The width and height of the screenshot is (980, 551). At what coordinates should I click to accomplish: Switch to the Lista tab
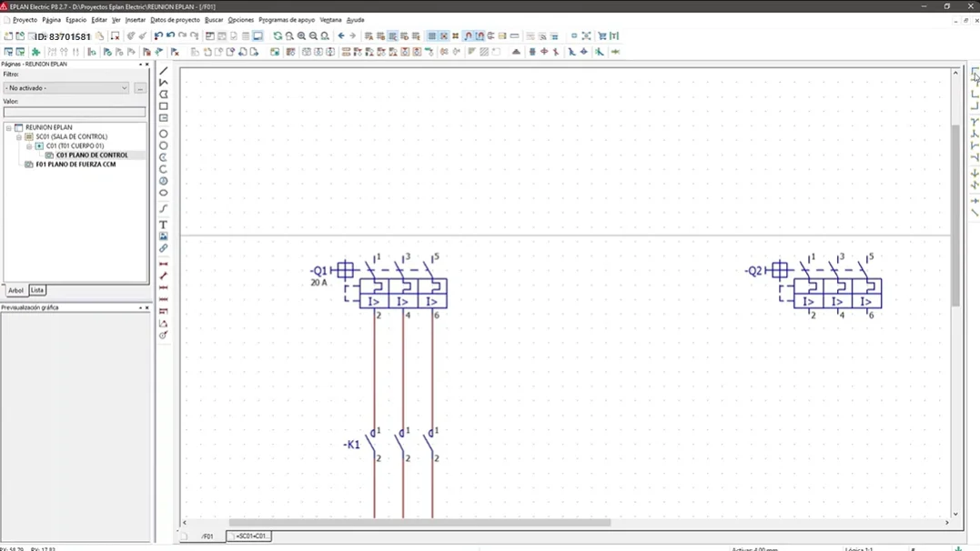[37, 290]
